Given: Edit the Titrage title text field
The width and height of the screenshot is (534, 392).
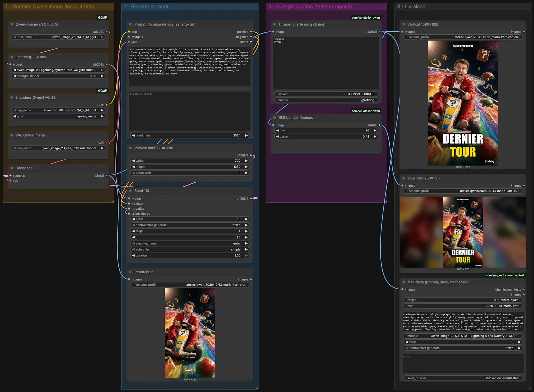Looking at the screenshot, I should coord(326,63).
